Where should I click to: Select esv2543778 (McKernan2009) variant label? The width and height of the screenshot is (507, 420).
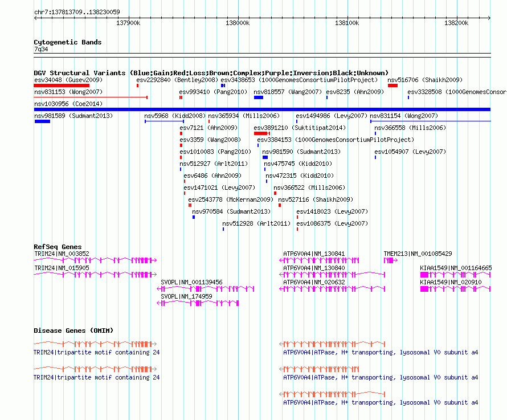pyautogui.click(x=231, y=199)
